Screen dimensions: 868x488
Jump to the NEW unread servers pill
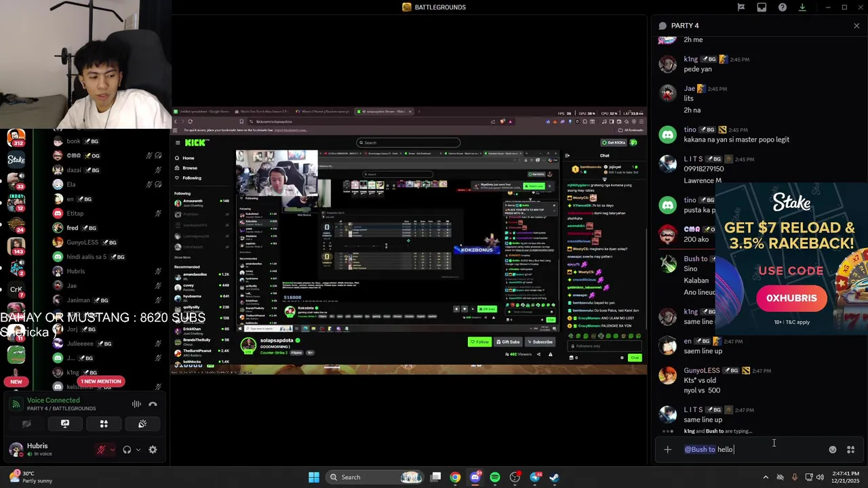[16, 382]
